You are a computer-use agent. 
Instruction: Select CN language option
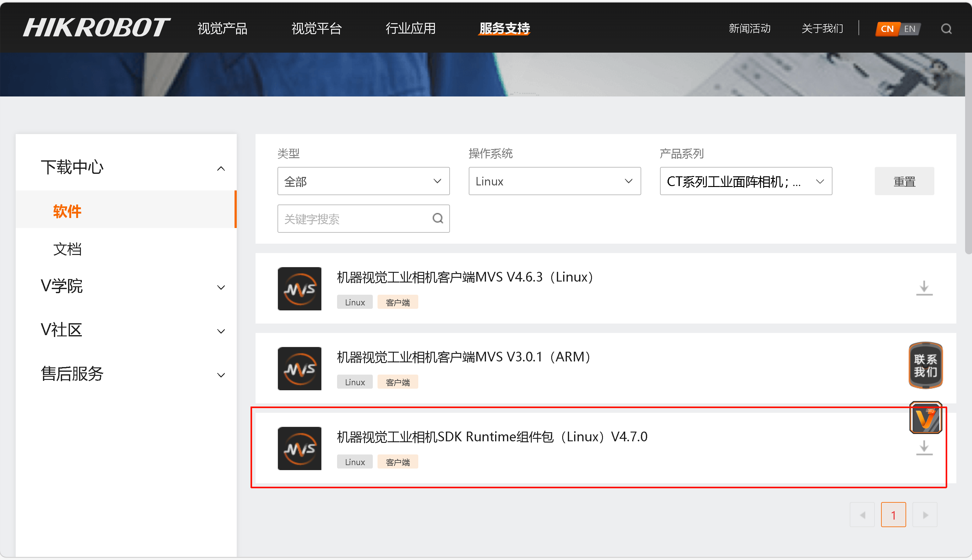click(x=887, y=29)
